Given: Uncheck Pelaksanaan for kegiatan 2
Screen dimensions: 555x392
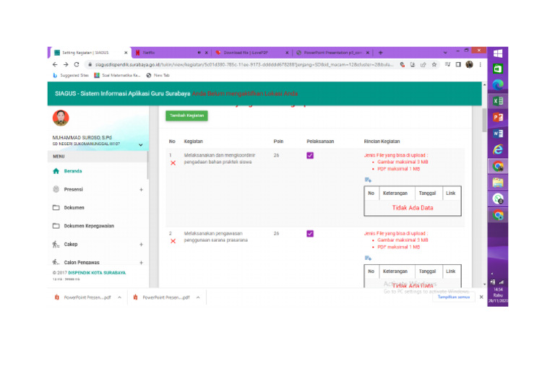Looking at the screenshot, I should (310, 234).
